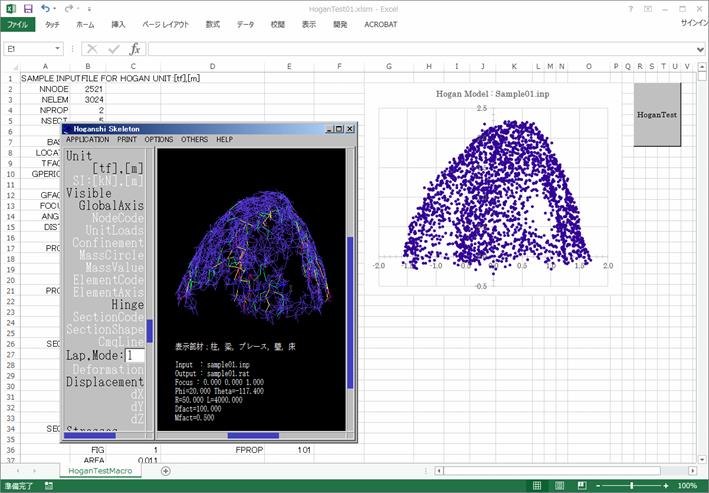
Task: Select the [tf],[m] unit option
Action: pyautogui.click(x=118, y=168)
